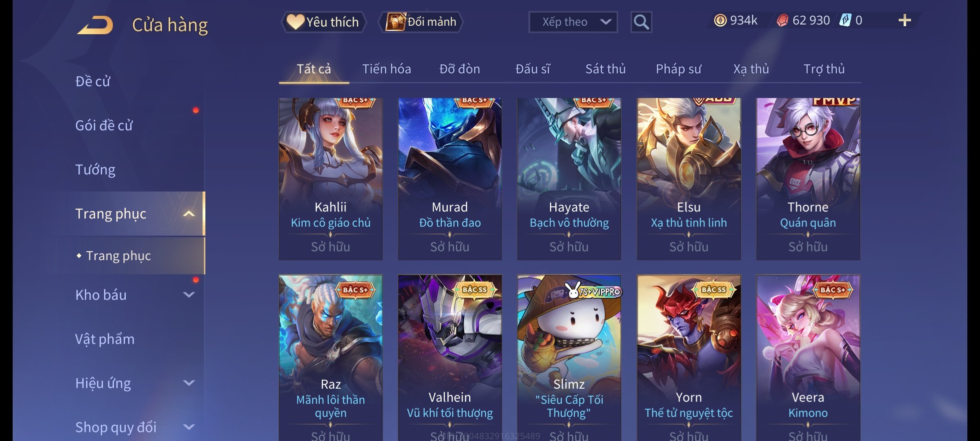Tap the plus icon to add currency

coord(904,20)
